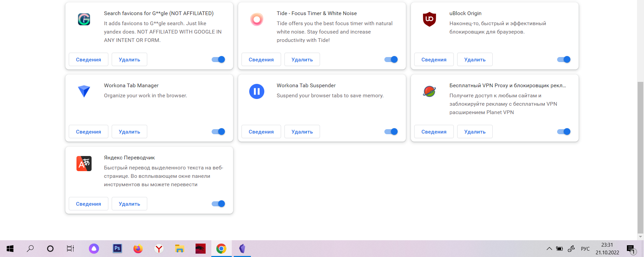Open Сведения for Tide Focus Timer
The image size is (644, 257).
[x=261, y=59]
